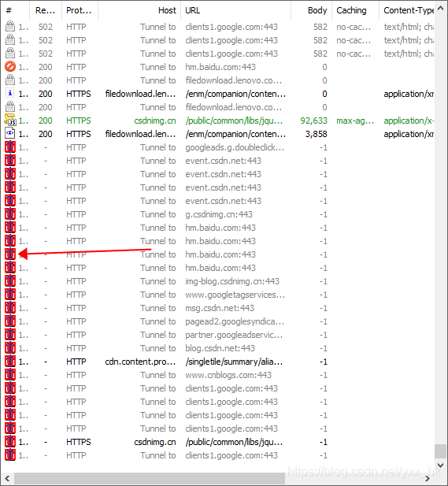Click the vertical scrollbar down arrow

(440, 465)
